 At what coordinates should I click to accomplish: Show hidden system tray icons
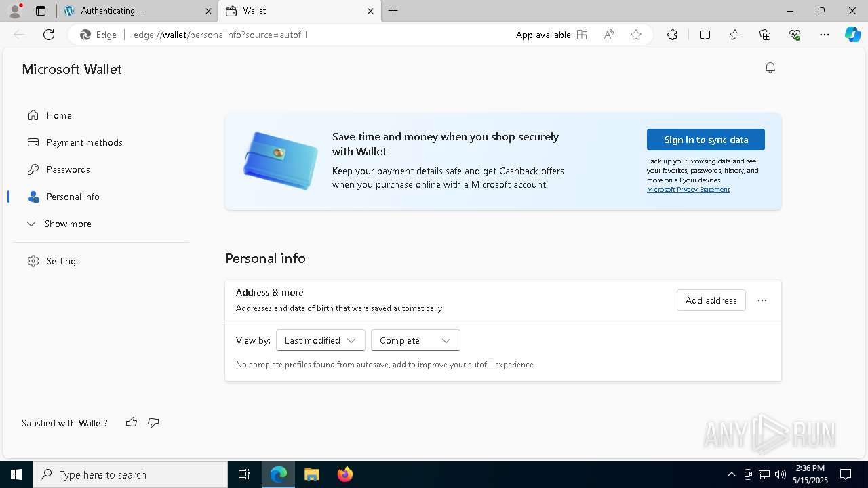click(731, 474)
